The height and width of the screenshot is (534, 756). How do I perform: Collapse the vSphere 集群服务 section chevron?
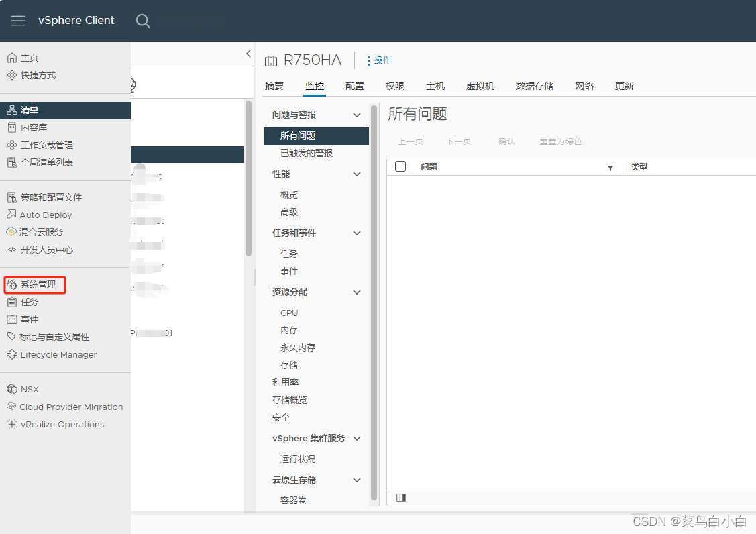pos(357,439)
